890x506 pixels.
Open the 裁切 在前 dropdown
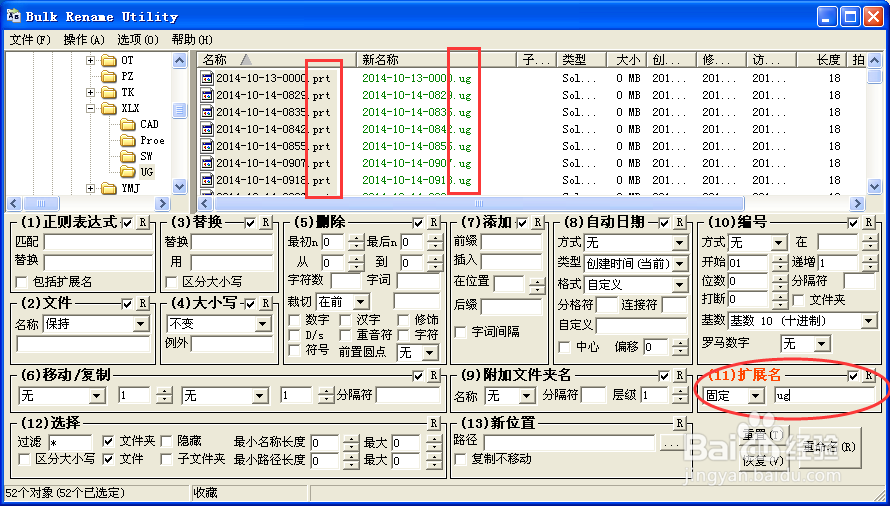(362, 301)
